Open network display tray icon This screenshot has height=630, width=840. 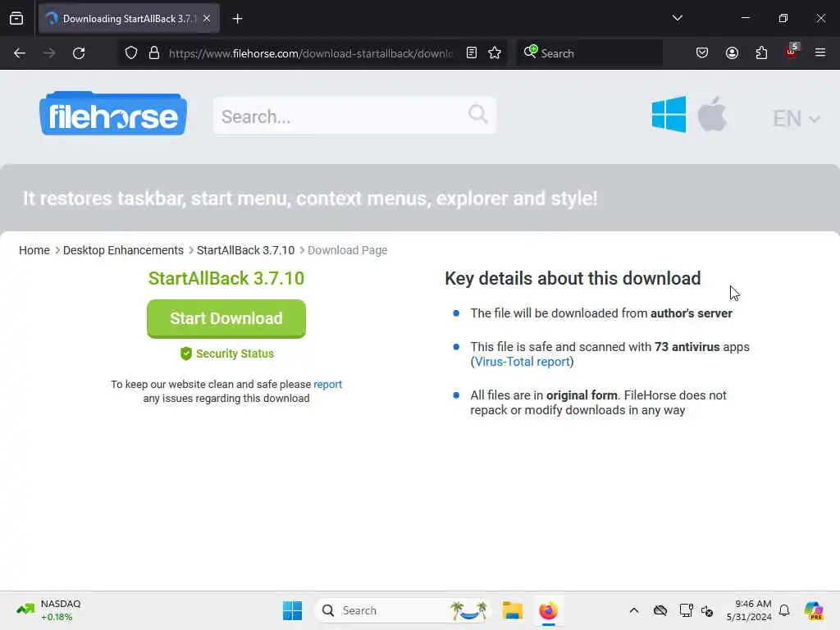coord(687,610)
